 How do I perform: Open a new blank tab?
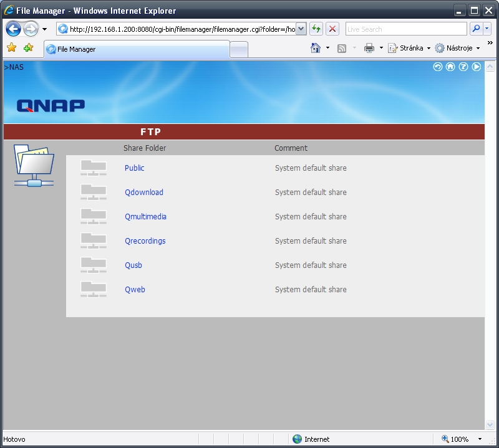coord(239,50)
